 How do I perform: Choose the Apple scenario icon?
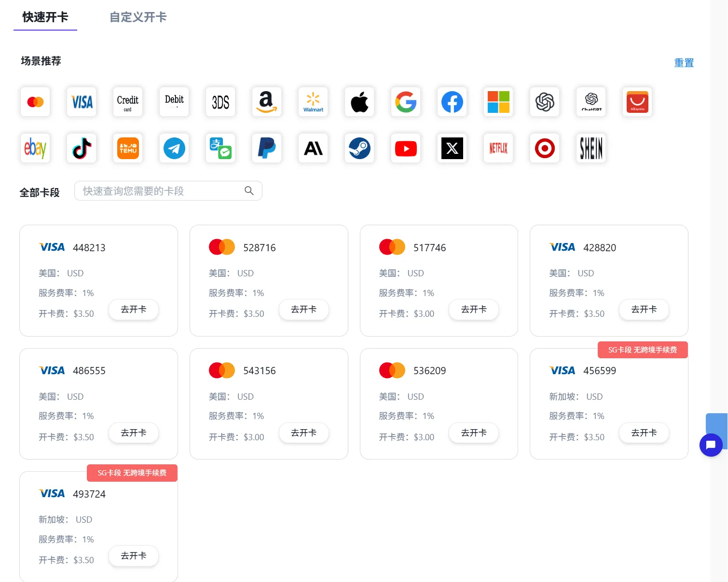coord(359,102)
